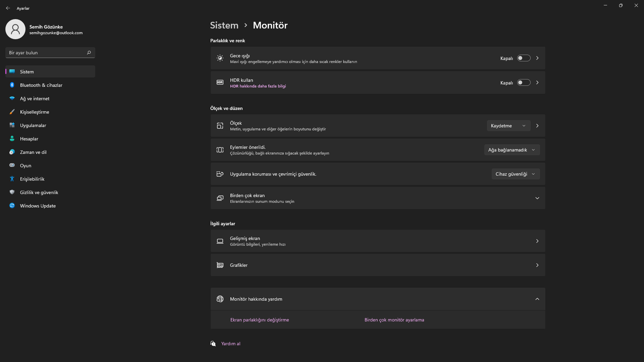Open the Ölçek Kaydetme dropdown
The height and width of the screenshot is (362, 644).
[508, 126]
